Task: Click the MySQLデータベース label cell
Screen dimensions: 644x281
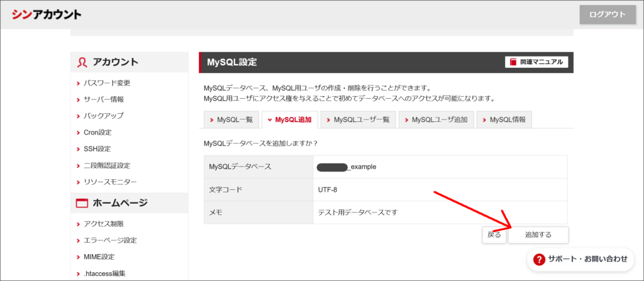Action: 258,167
